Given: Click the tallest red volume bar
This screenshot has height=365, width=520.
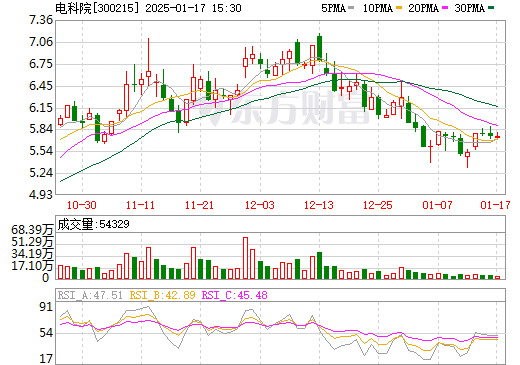Looking at the screenshot, I should [x=245, y=258].
